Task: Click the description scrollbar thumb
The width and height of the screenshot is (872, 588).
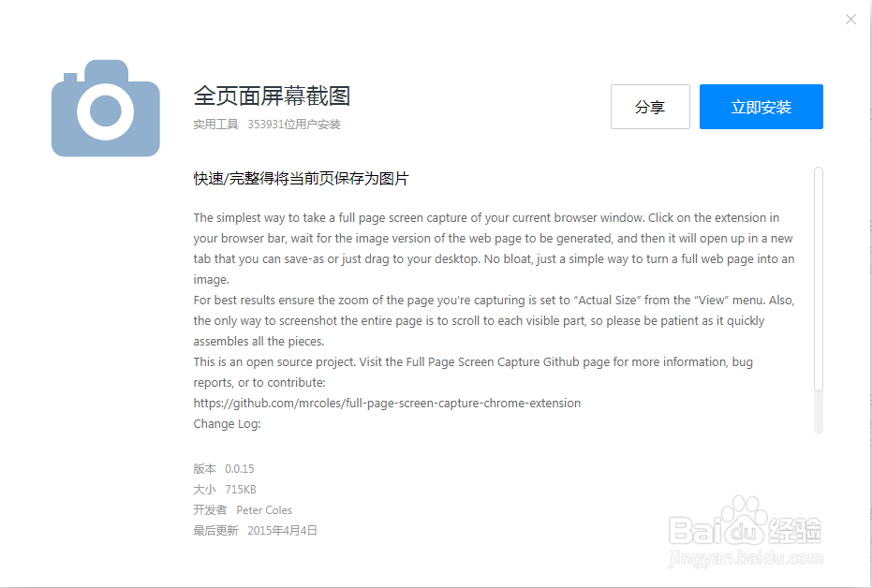Action: (x=818, y=278)
